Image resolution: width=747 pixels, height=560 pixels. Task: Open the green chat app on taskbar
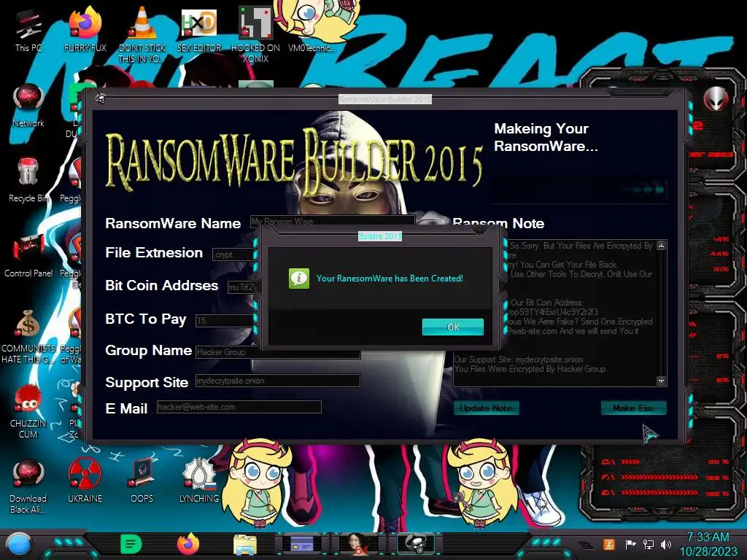pyautogui.click(x=131, y=544)
